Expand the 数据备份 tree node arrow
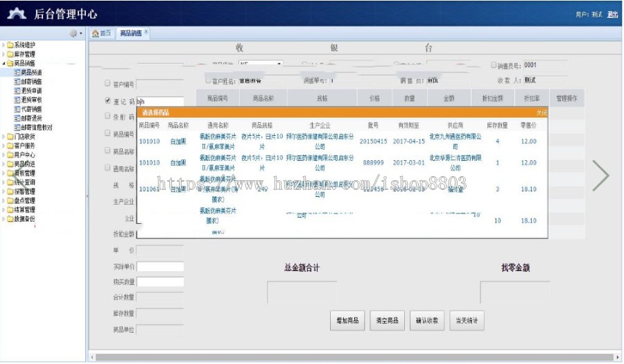The width and height of the screenshot is (624, 364). [3, 219]
